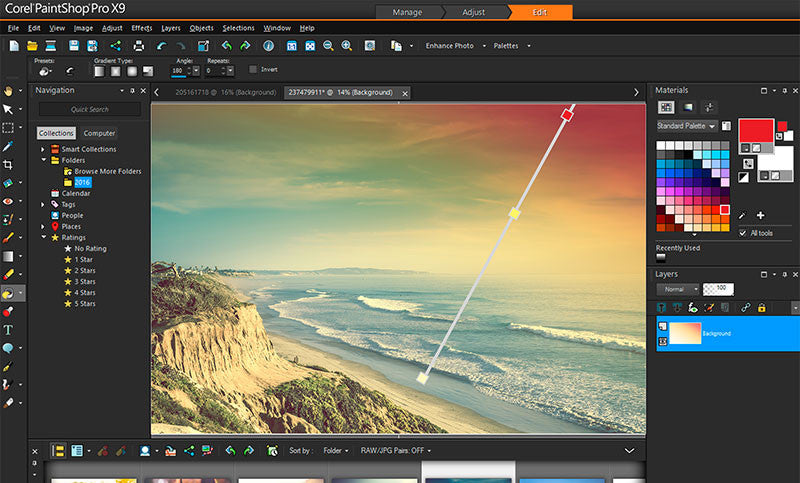Switch to the Computer tab
800x483 pixels.
click(x=99, y=133)
